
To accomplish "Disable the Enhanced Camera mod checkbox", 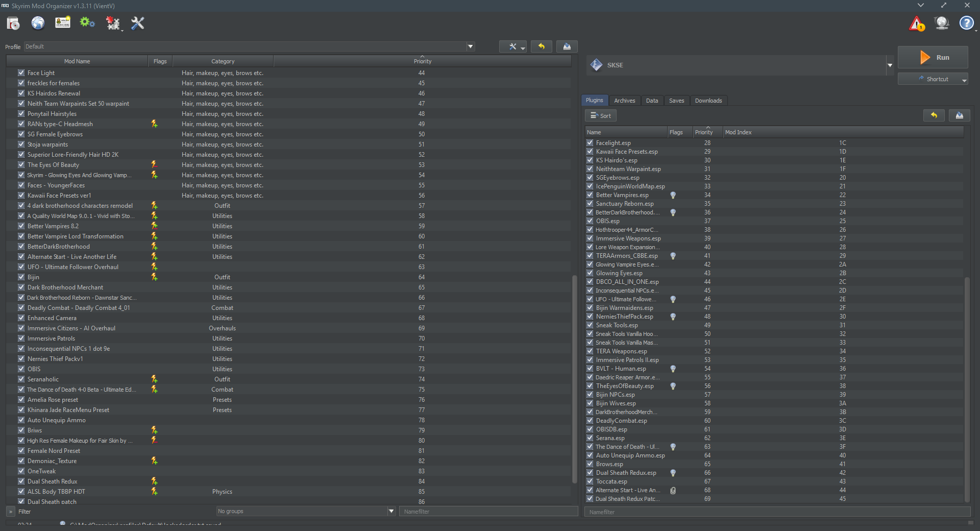I will click(21, 318).
